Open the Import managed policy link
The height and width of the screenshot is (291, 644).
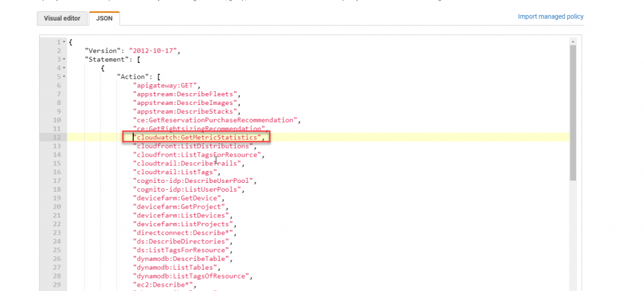click(550, 16)
